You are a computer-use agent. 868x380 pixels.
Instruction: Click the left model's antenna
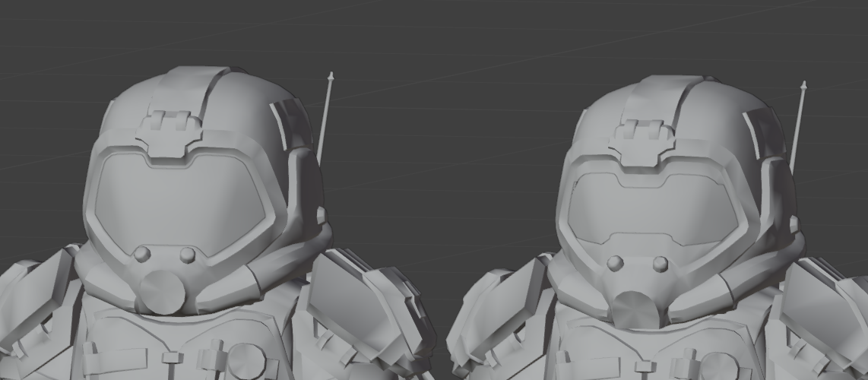pyautogui.click(x=325, y=118)
